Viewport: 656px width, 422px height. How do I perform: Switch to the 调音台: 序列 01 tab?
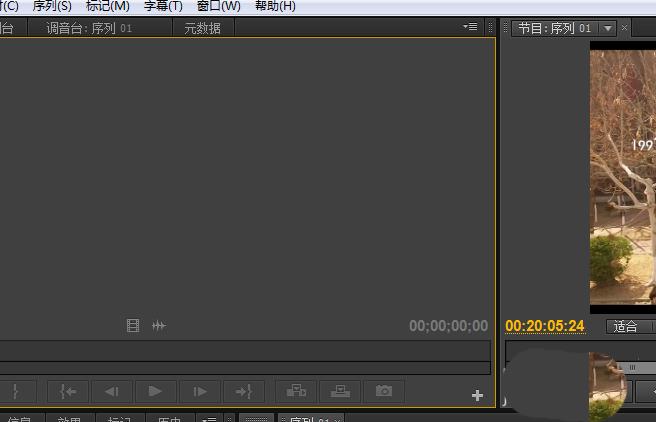tap(89, 28)
